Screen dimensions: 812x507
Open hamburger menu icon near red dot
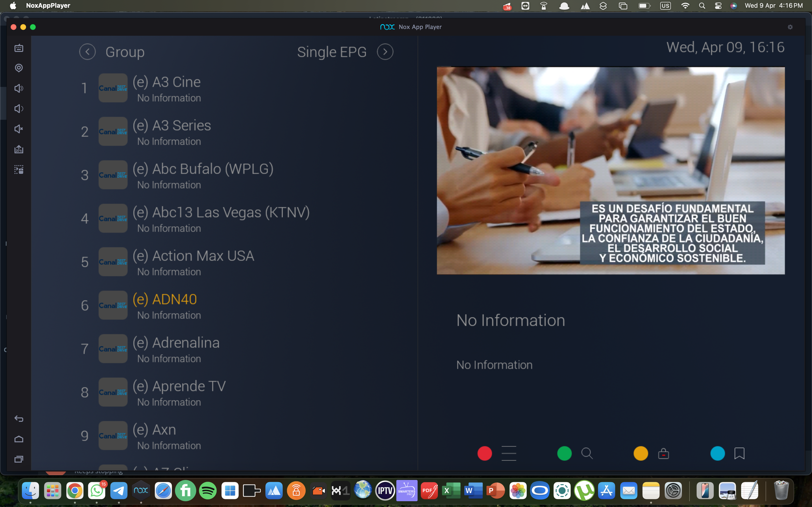509,453
